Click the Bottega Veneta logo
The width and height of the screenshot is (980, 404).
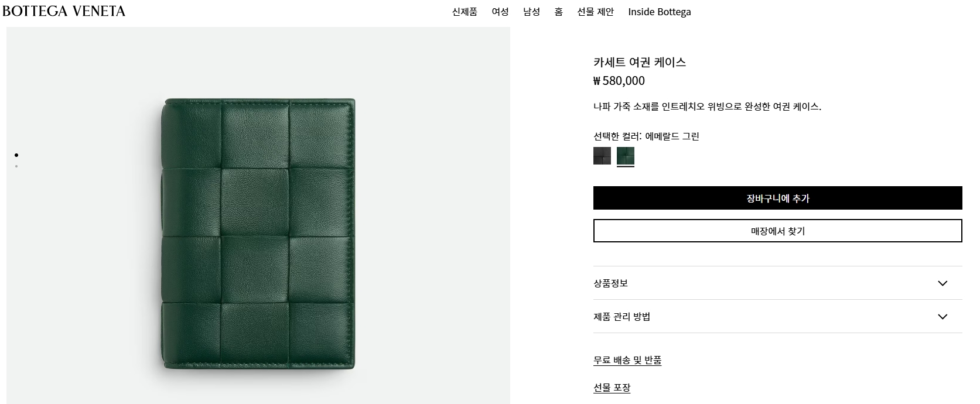pyautogui.click(x=64, y=11)
